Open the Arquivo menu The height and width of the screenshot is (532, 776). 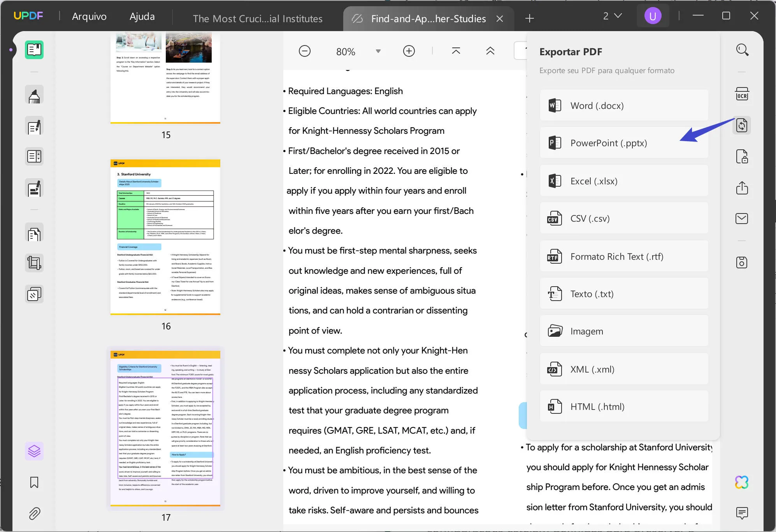coord(89,16)
